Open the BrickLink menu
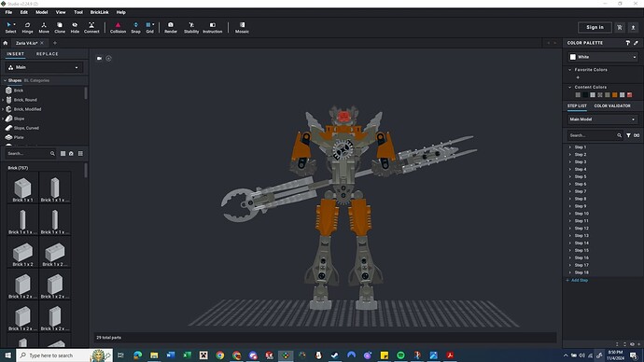The image size is (644, 362). (x=99, y=12)
